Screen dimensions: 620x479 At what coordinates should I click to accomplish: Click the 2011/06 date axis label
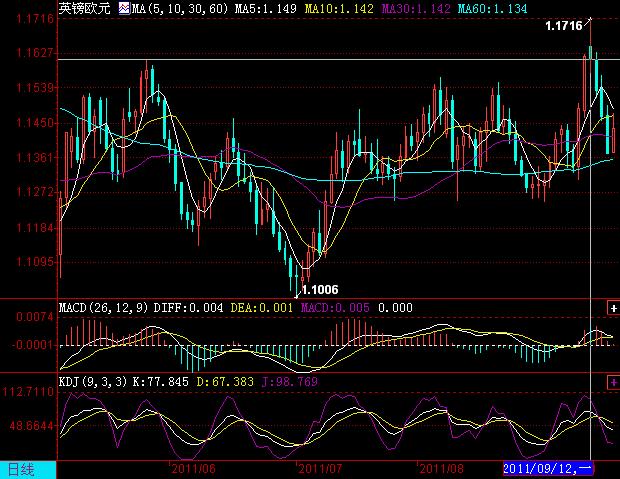(193, 469)
